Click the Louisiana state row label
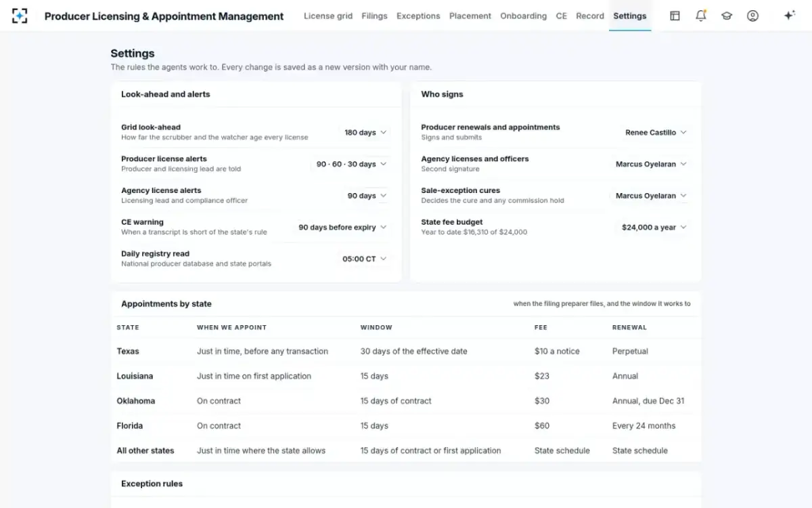 click(x=135, y=376)
